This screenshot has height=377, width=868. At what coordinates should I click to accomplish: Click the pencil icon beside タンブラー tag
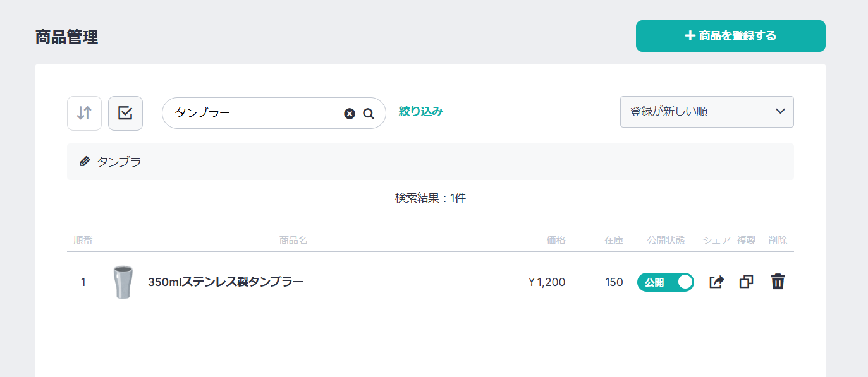coord(85,162)
